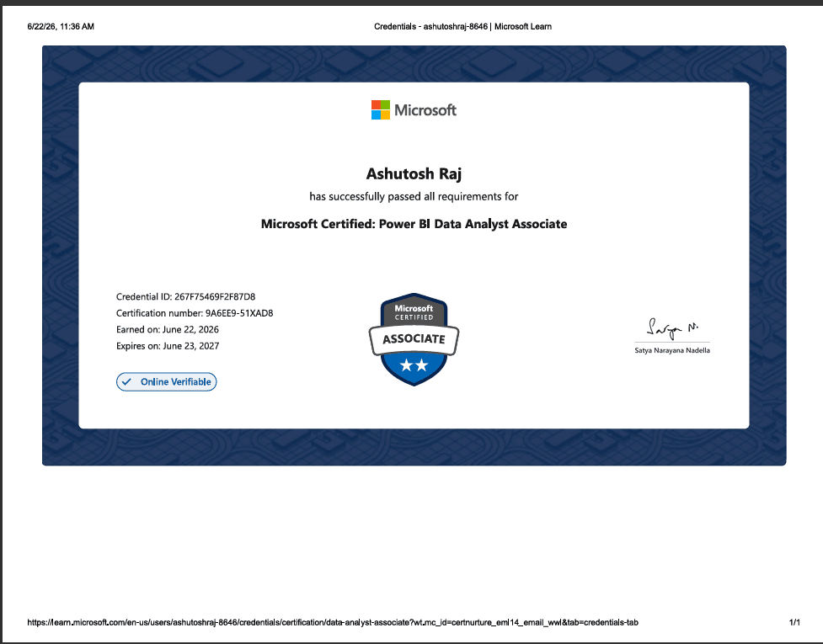823x644 pixels.
Task: Click the Expires on June 23, 2027 text
Action: (x=168, y=346)
